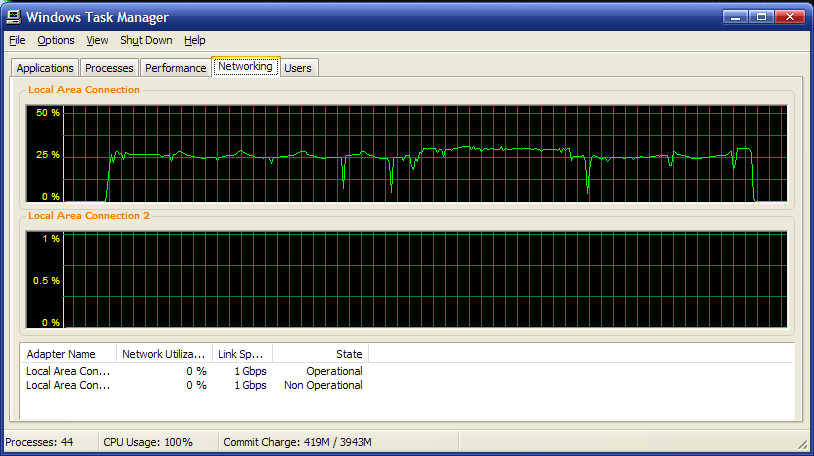Sort by Adapter Name column header
814x456 pixels.
tap(69, 354)
